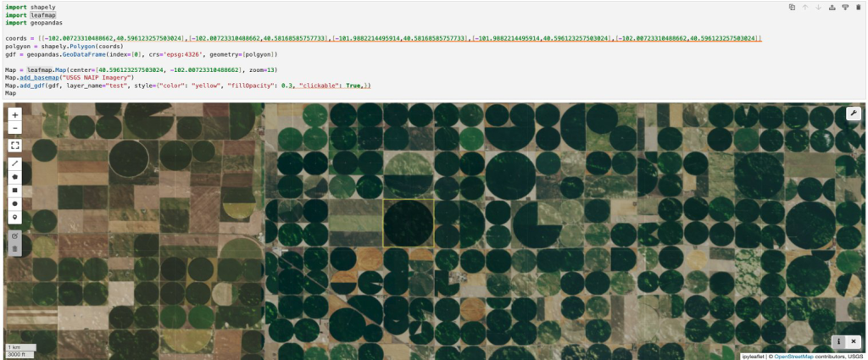Toggle the info button on the map

pyautogui.click(x=838, y=341)
